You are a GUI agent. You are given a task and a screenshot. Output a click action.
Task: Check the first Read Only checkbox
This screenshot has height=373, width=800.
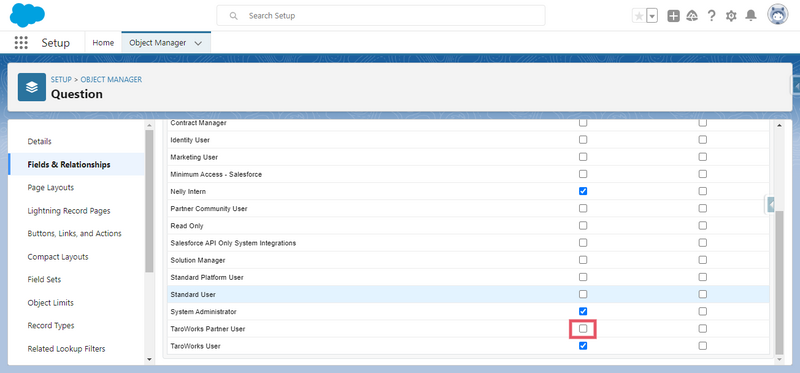click(x=583, y=226)
